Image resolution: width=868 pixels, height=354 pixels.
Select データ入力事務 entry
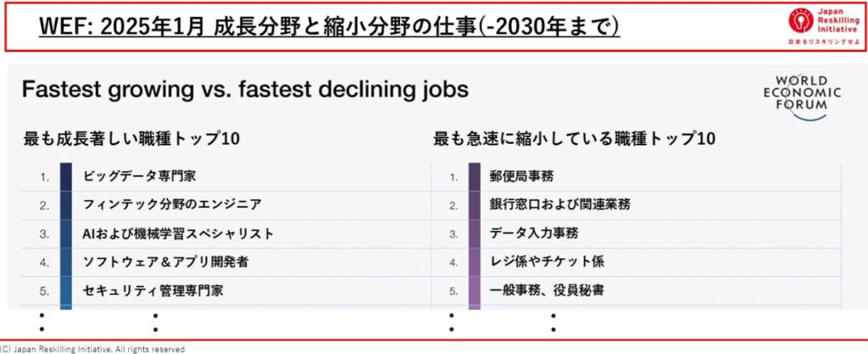(534, 234)
